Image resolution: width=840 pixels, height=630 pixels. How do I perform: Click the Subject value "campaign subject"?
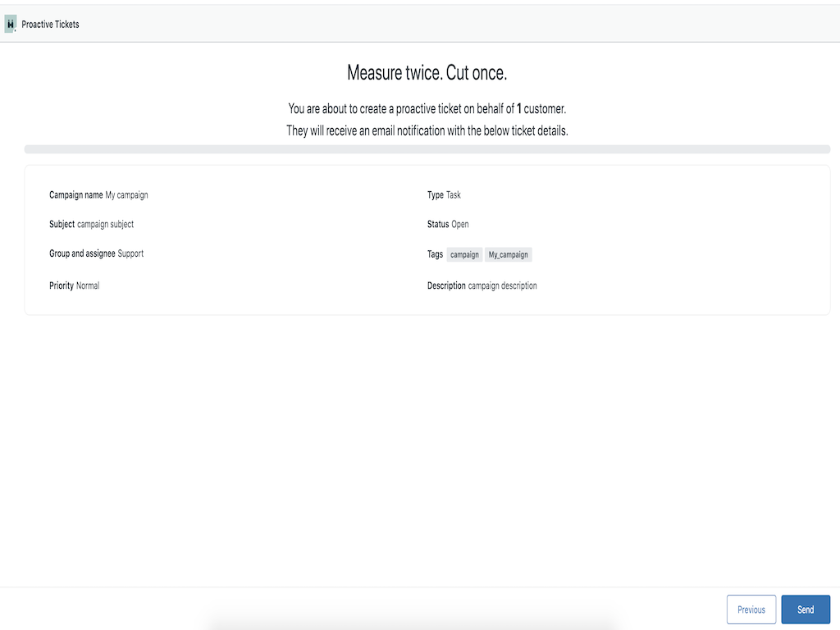[105, 224]
